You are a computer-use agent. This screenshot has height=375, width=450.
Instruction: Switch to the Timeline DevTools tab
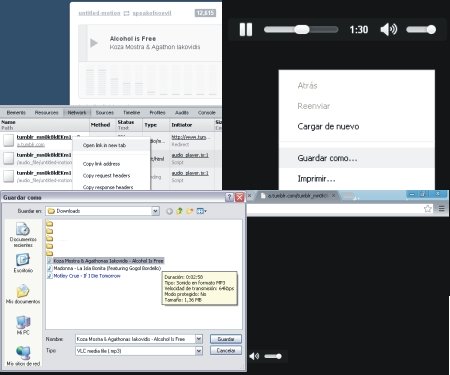tap(132, 113)
